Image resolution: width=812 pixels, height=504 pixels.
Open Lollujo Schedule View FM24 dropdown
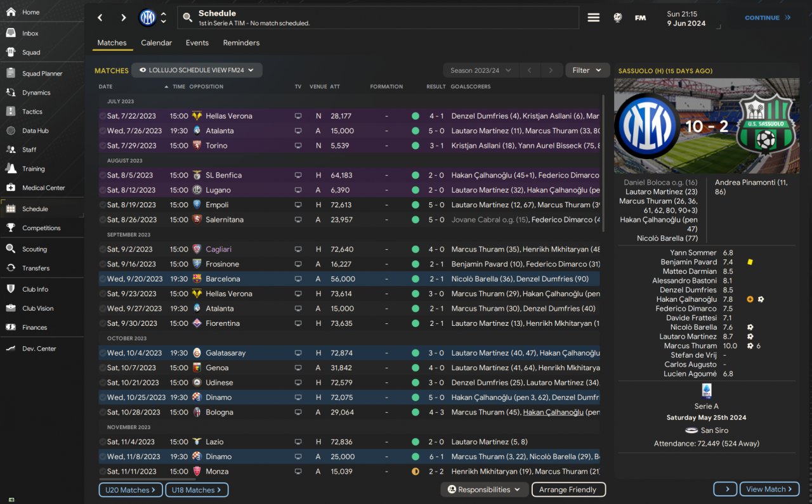point(197,70)
